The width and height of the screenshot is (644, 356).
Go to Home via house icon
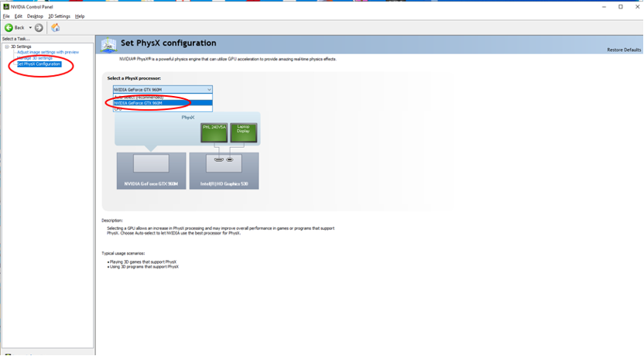click(56, 28)
